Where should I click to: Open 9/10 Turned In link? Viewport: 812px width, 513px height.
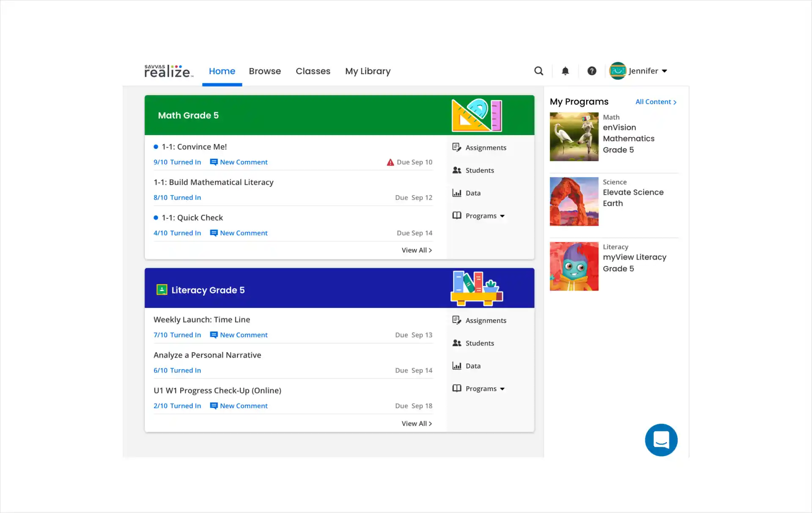(177, 162)
